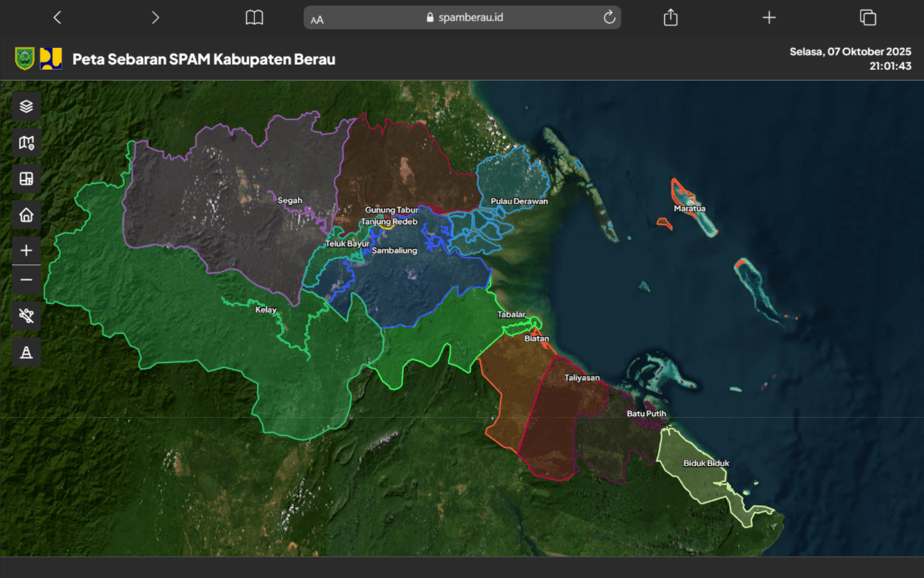Open the AA page settings menu
The width and height of the screenshot is (924, 578).
(x=317, y=17)
